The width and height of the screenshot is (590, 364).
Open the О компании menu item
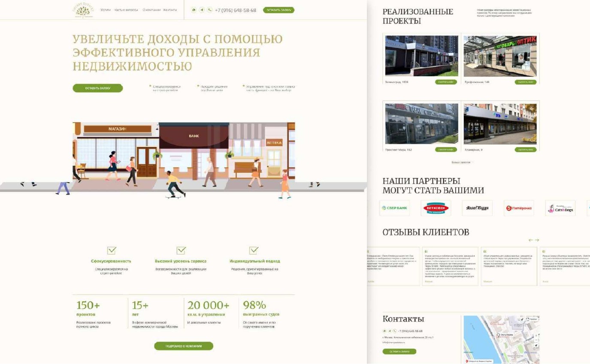click(x=151, y=10)
